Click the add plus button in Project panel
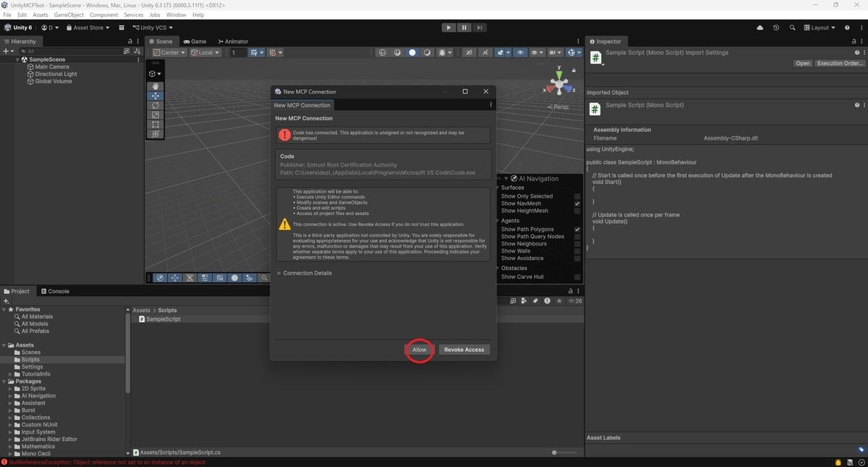The width and height of the screenshot is (868, 467). 6,300
